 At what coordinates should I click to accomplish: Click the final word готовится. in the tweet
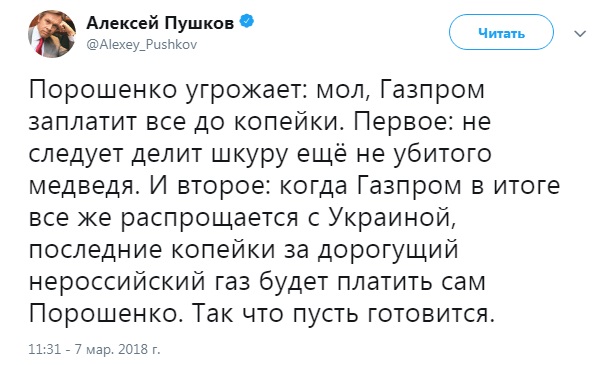pyautogui.click(x=431, y=314)
